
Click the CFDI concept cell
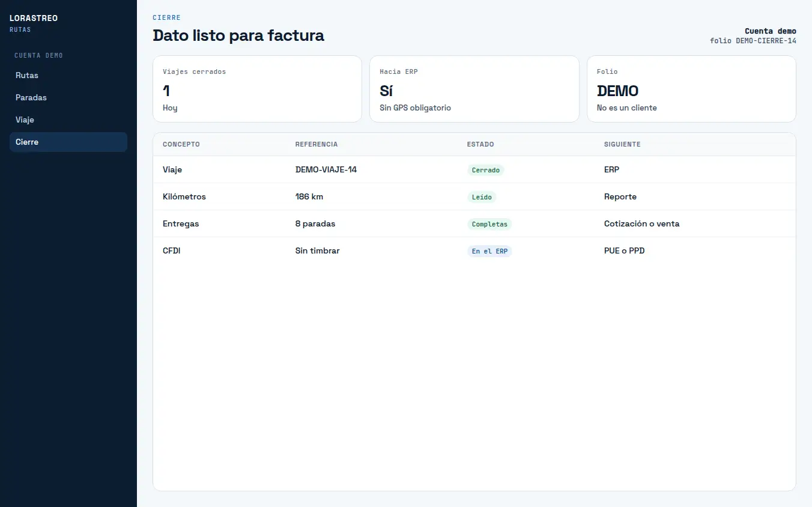[172, 250]
